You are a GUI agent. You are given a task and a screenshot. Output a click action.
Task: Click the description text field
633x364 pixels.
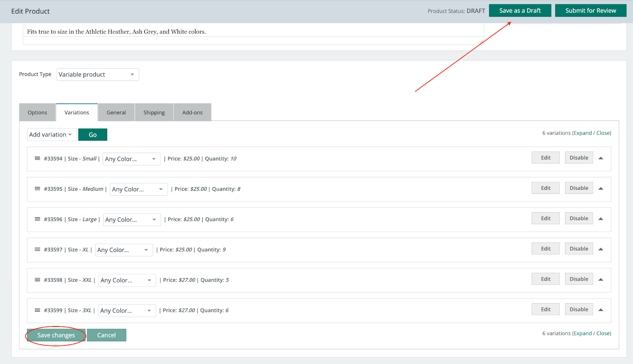coord(253,32)
